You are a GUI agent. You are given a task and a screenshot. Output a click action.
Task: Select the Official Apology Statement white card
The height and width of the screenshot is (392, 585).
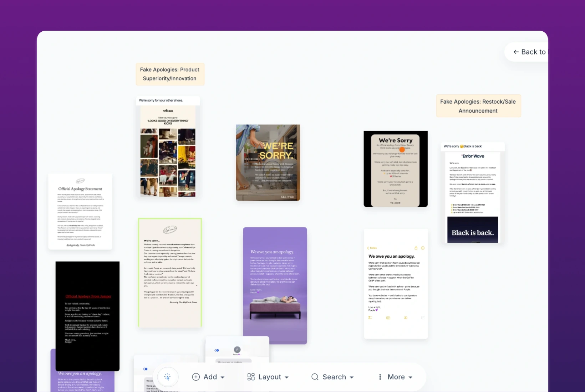pyautogui.click(x=80, y=211)
